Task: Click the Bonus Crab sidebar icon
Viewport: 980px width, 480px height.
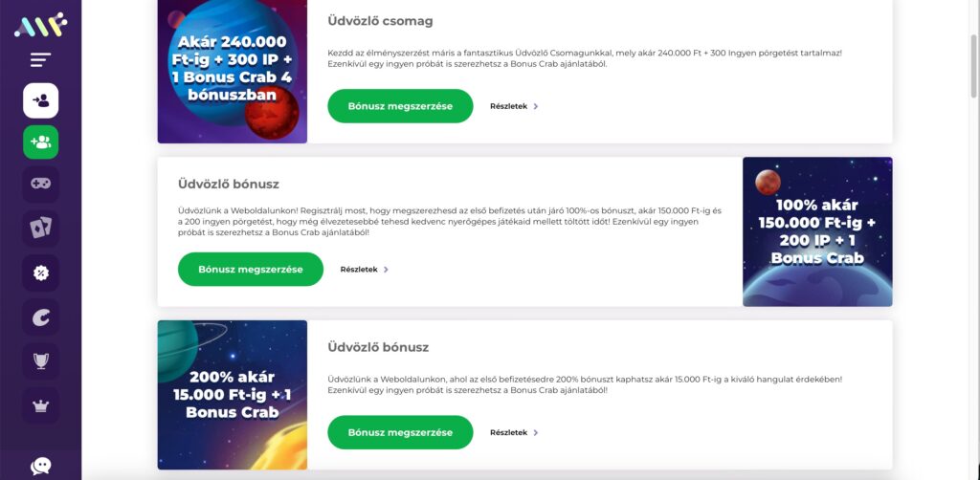Action: coord(40,317)
